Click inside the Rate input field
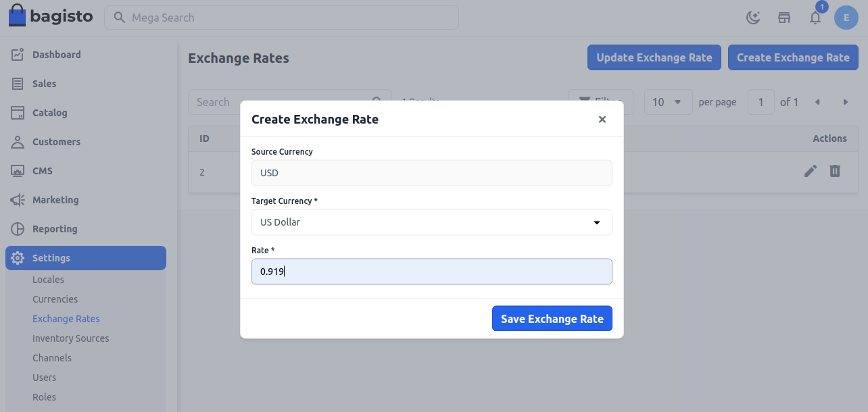The height and width of the screenshot is (412, 868). pos(432,272)
